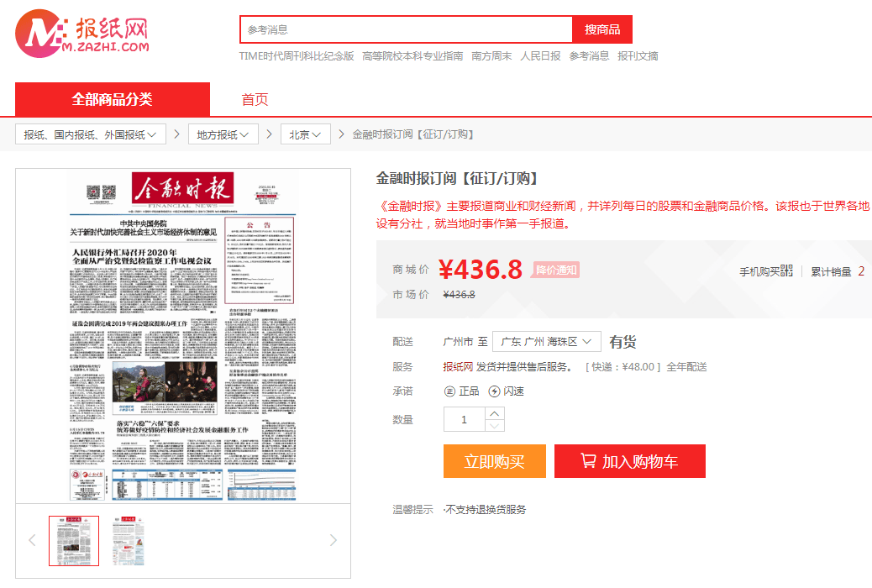Click the 搜商品 search button
Screen dimensions: 872x588
602,29
